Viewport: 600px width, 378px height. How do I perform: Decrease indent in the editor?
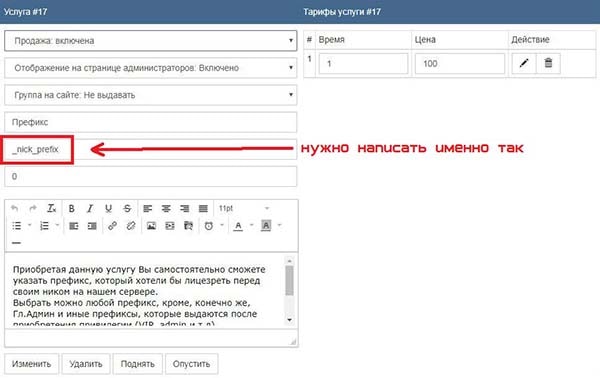point(73,226)
